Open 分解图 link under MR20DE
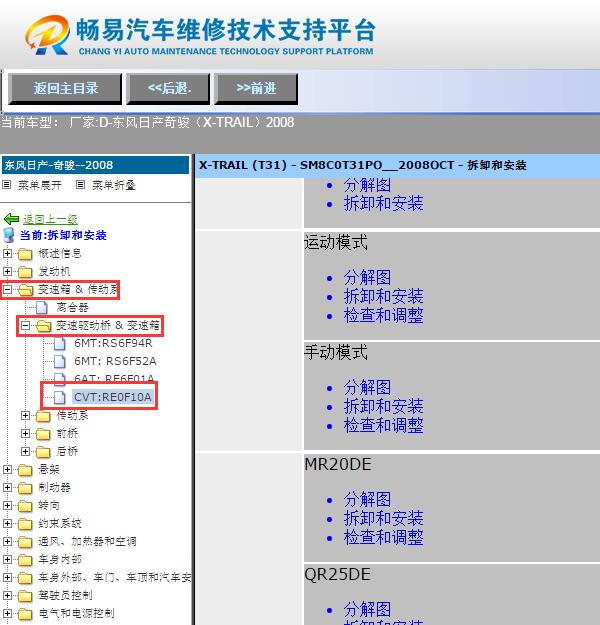 point(367,499)
